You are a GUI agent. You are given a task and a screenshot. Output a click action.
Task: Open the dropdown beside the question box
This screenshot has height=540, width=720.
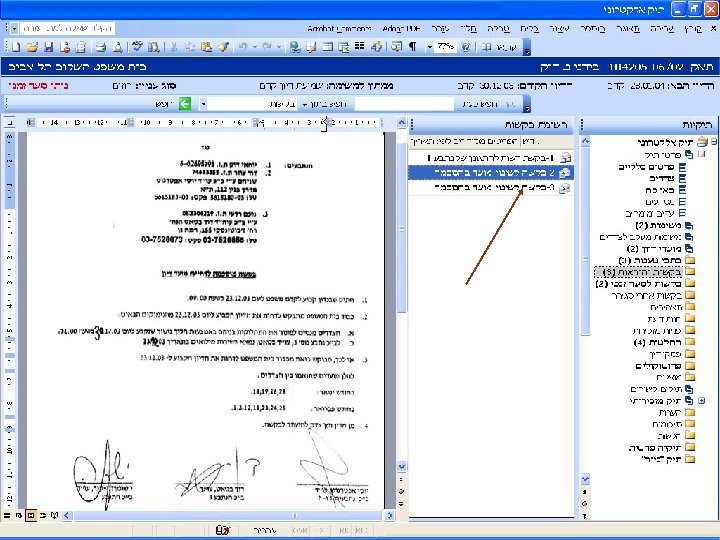[x=15, y=28]
